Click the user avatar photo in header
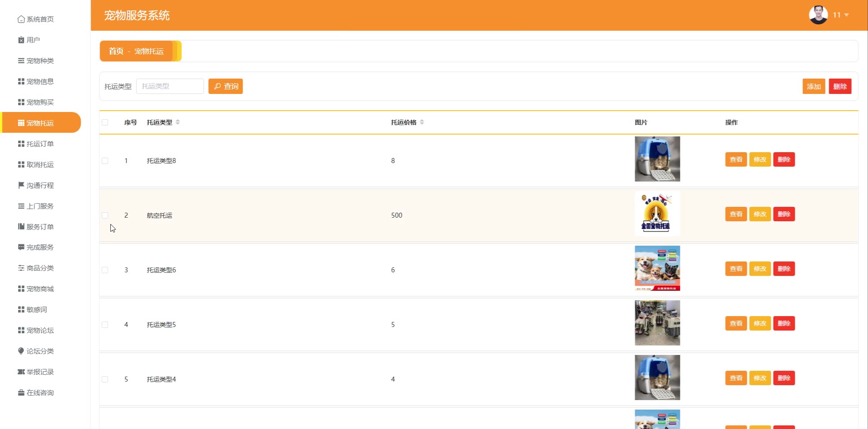This screenshot has width=868, height=429. pos(818,15)
